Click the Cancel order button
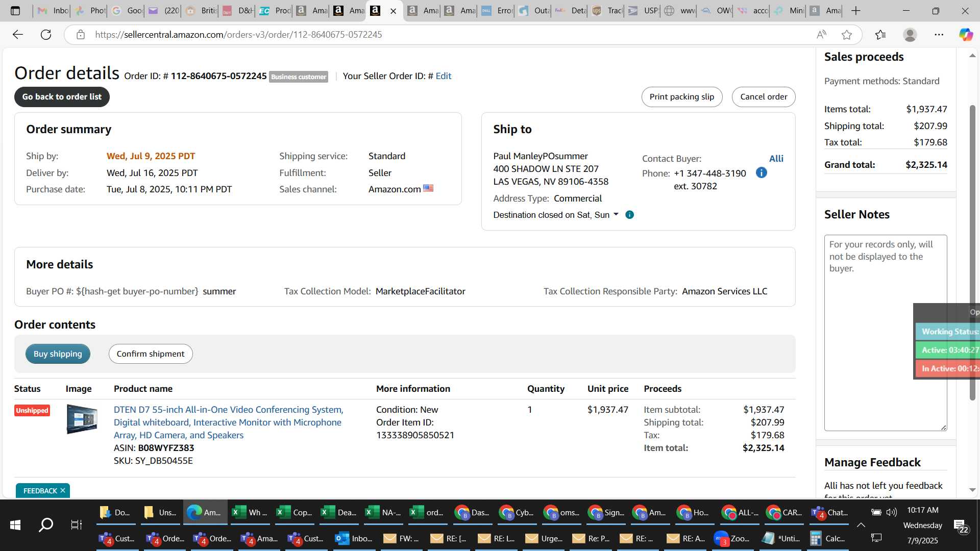The width and height of the screenshot is (980, 551). [764, 97]
